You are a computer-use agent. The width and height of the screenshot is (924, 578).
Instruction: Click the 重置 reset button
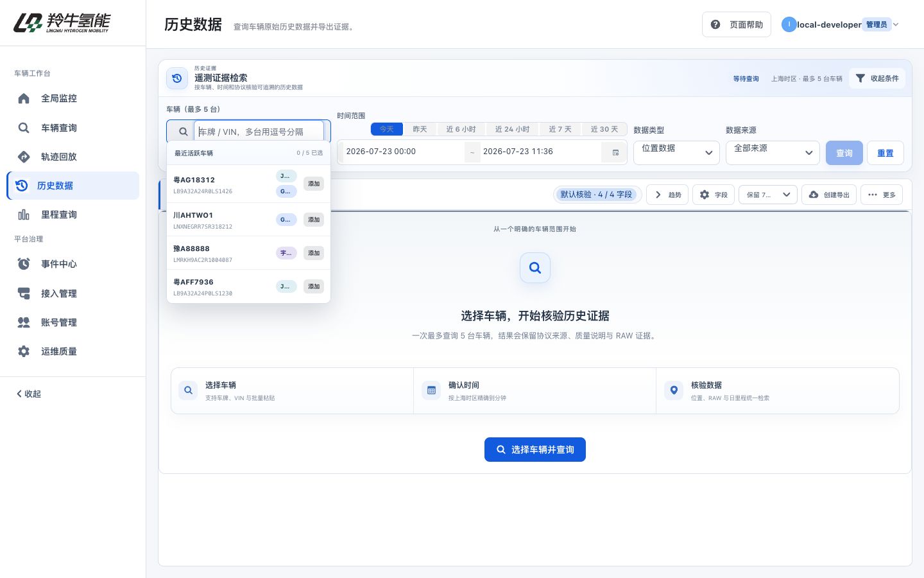886,153
